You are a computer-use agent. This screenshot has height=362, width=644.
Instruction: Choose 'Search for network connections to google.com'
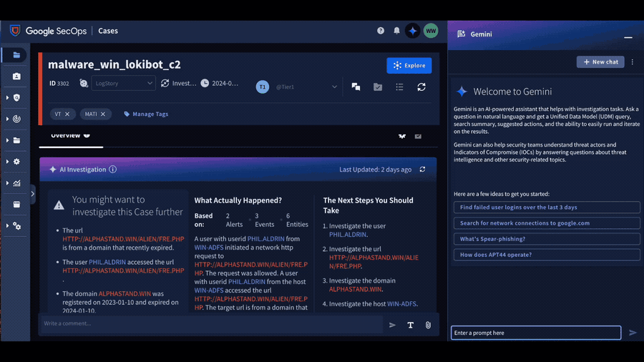click(x=547, y=223)
